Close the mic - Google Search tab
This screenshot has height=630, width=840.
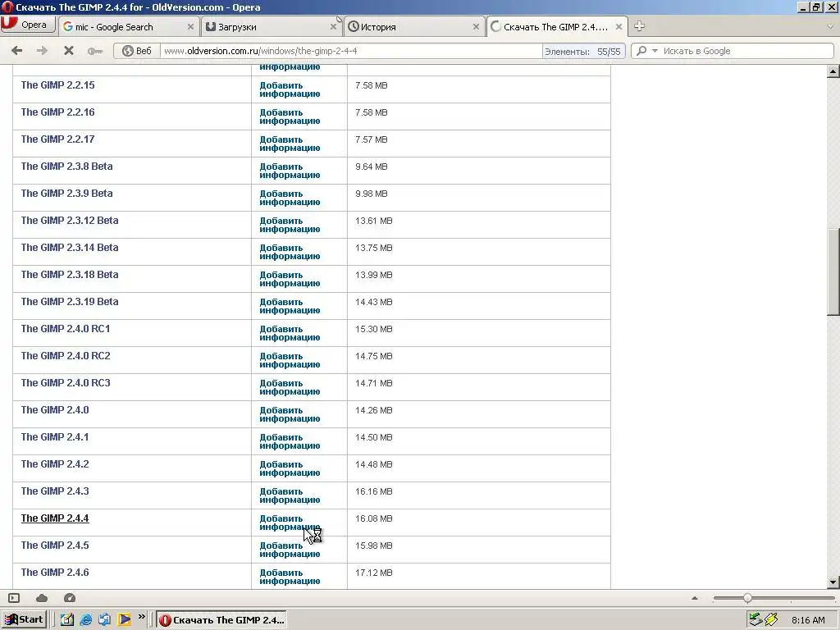190,27
